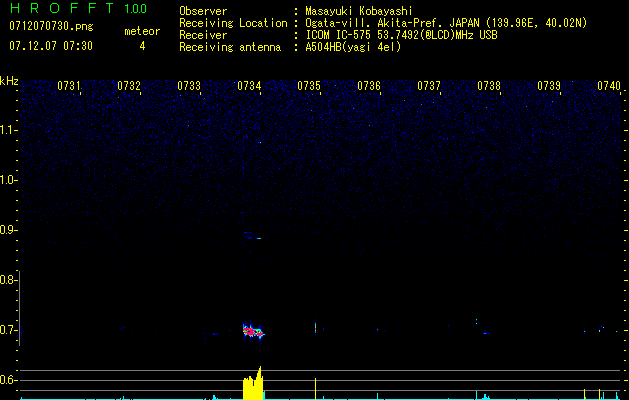Click the blue echo just before 0738
This screenshot has width=629, height=400.
point(486,333)
